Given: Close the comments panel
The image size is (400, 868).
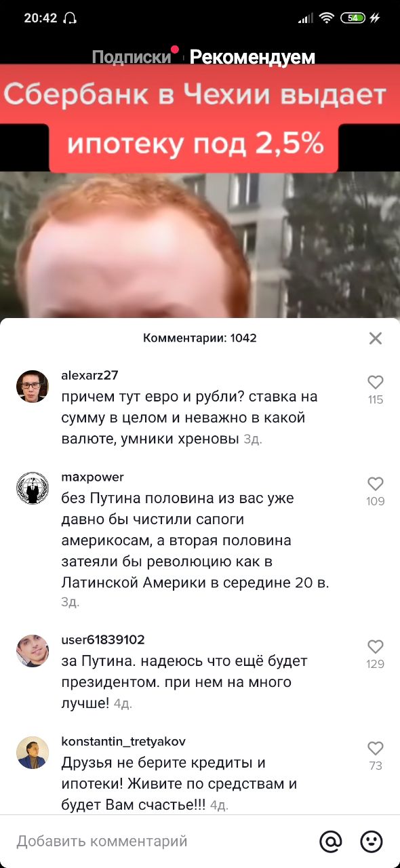Looking at the screenshot, I should pos(376,338).
